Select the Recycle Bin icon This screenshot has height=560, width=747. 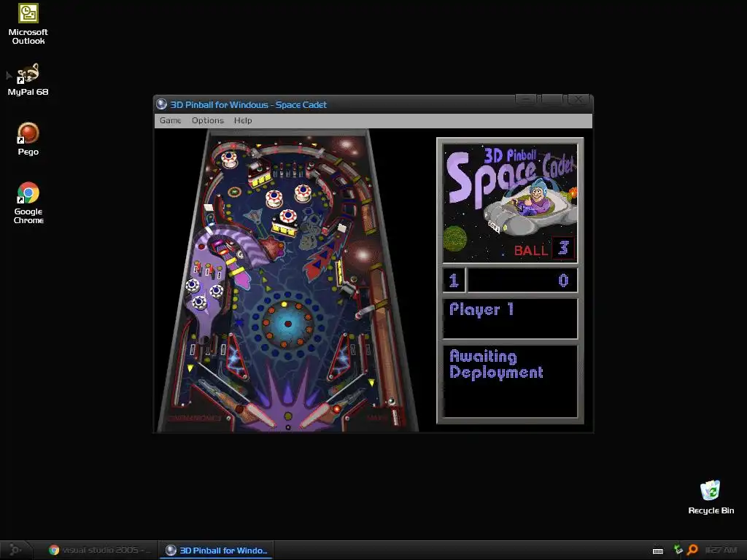coord(711,497)
